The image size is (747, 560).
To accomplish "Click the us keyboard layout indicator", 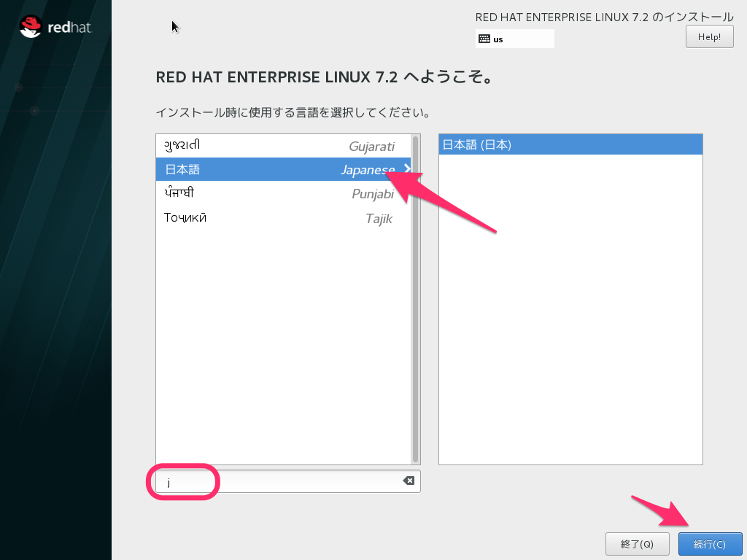I will (514, 39).
